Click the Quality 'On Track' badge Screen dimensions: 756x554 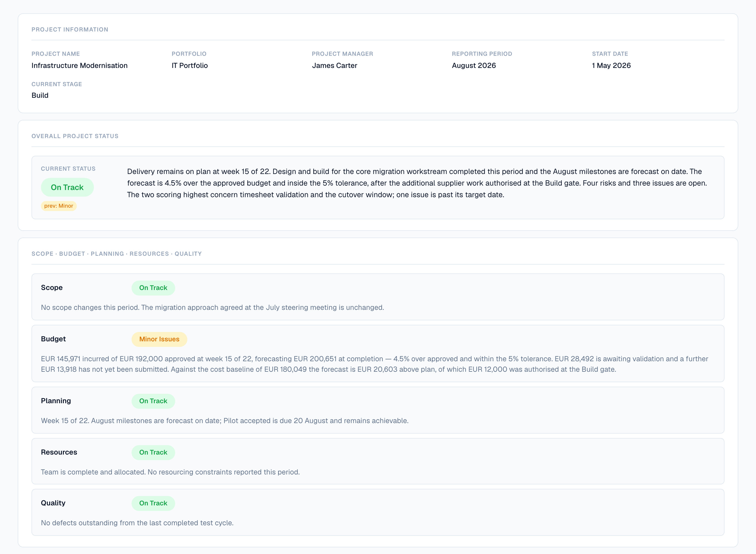[153, 503]
